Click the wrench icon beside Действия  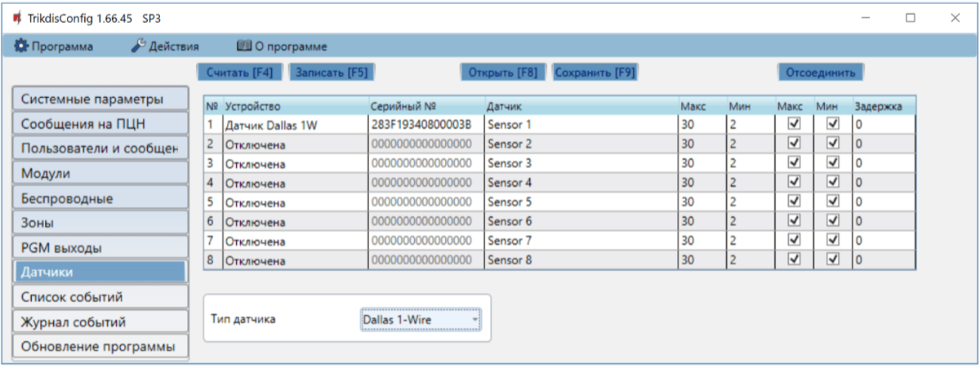[x=138, y=47]
